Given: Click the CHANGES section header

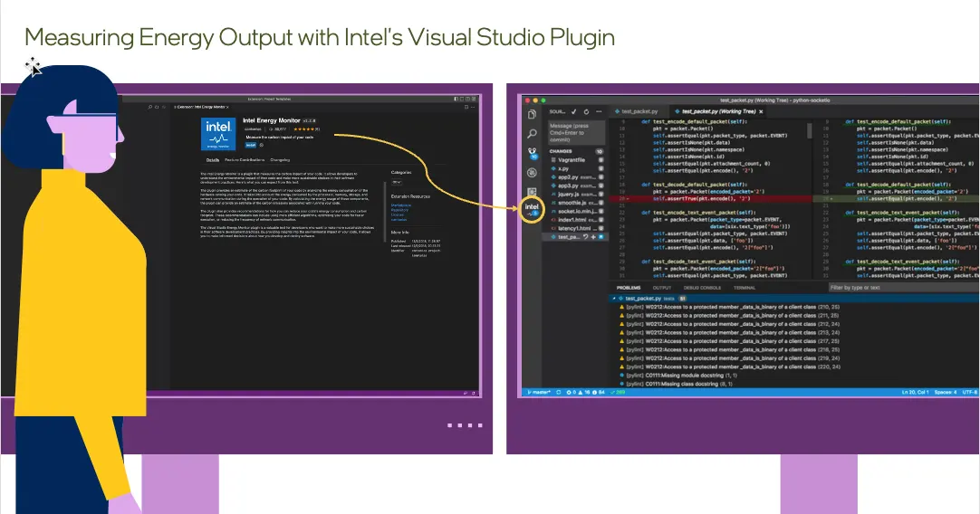Looking at the screenshot, I should point(576,151).
